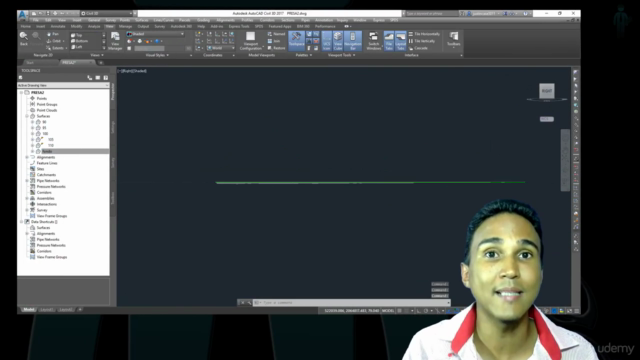Toggle the Navigation Bar button

click(353, 41)
